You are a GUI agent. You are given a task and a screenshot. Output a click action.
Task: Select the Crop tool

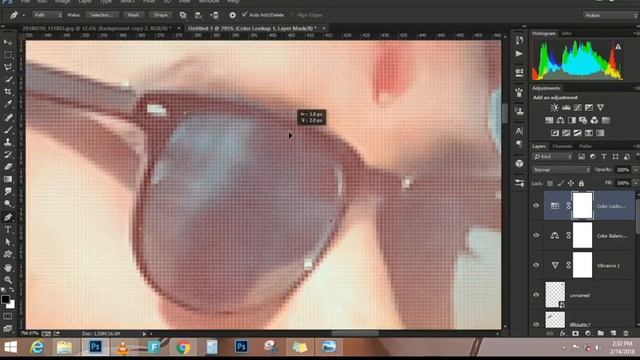click(x=8, y=92)
